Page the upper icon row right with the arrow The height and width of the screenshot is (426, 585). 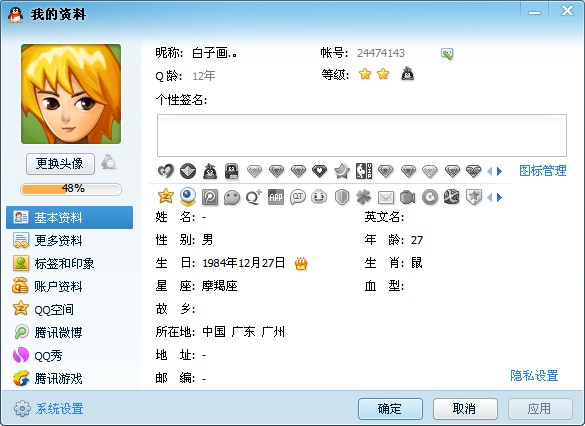pyautogui.click(x=499, y=172)
